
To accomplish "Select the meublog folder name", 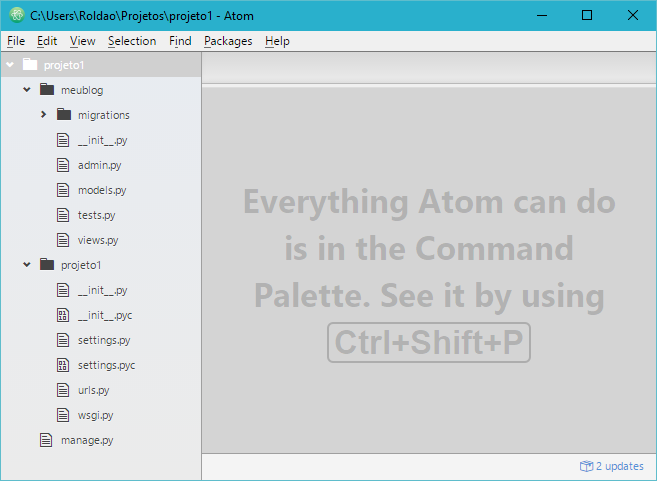I will point(82,90).
